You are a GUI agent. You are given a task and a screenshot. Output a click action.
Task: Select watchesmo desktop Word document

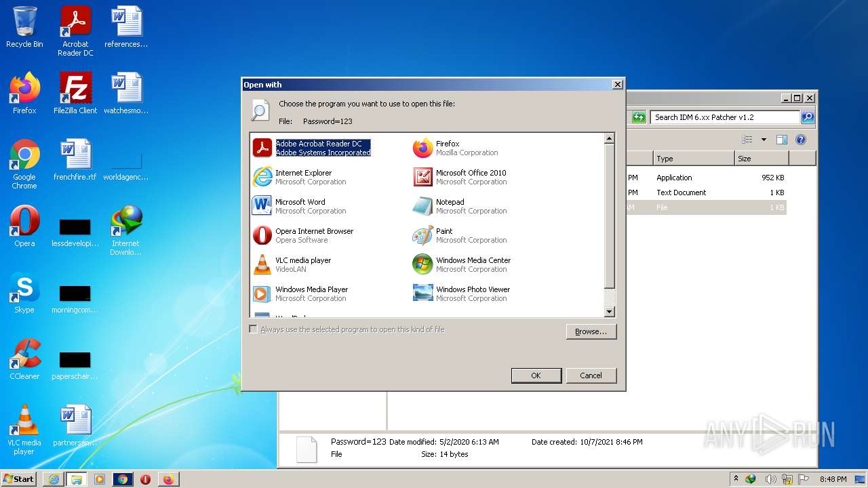click(126, 94)
